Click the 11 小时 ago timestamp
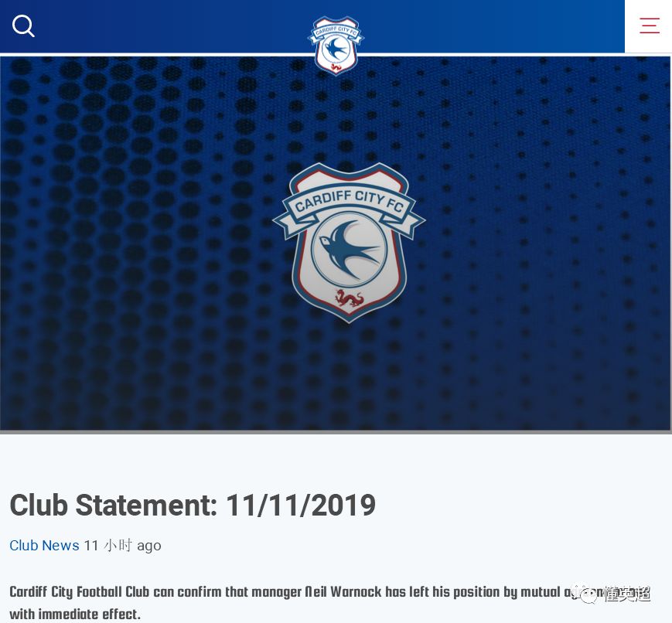This screenshot has height=623, width=672. [122, 546]
